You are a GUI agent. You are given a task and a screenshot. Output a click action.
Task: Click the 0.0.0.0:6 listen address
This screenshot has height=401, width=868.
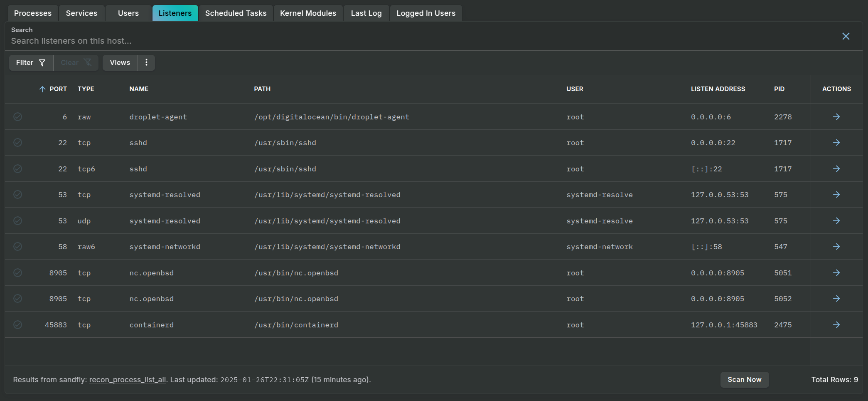click(711, 117)
